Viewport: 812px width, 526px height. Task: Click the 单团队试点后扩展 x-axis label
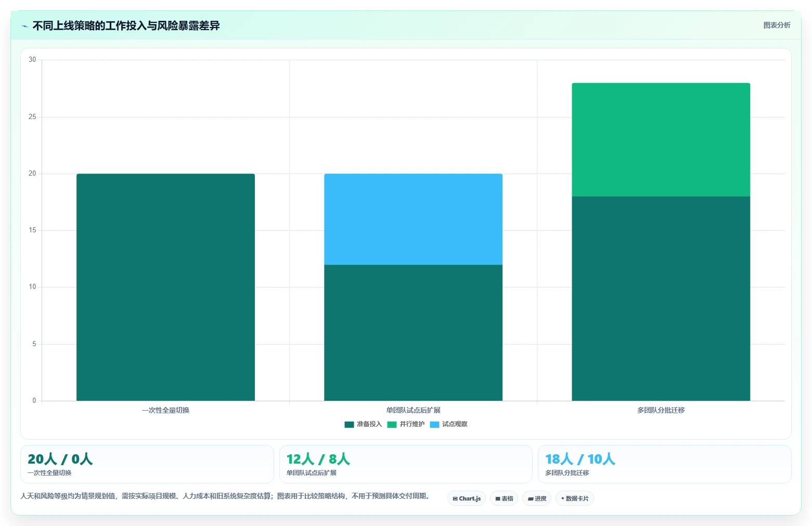tap(413, 410)
